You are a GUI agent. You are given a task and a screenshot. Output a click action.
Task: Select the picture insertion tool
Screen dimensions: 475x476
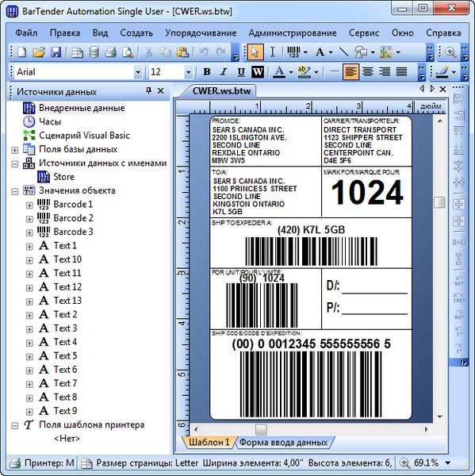(x=386, y=52)
